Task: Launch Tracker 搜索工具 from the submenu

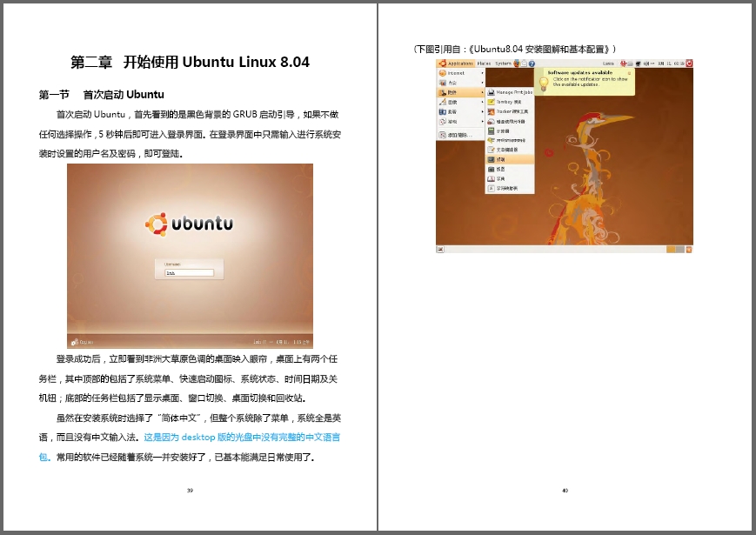Action: [510, 111]
